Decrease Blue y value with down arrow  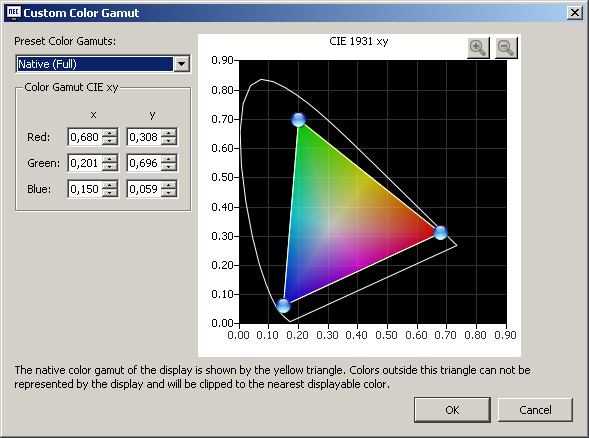click(x=169, y=193)
